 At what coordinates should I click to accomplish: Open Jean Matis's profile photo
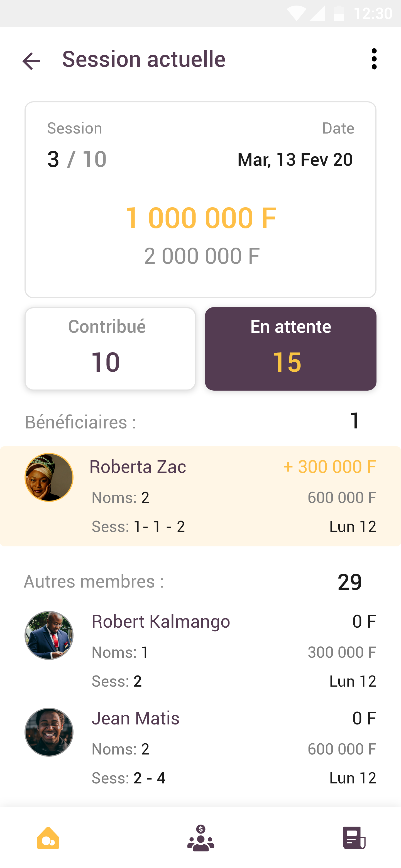(49, 732)
